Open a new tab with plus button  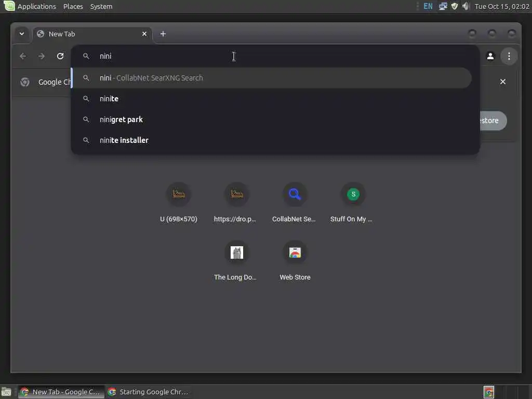(163, 34)
